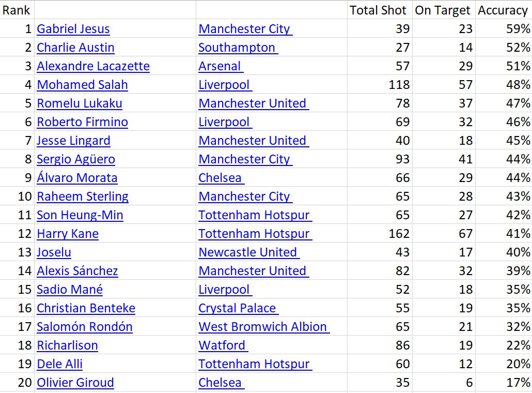Select the Total Shot header cell

click(379, 10)
